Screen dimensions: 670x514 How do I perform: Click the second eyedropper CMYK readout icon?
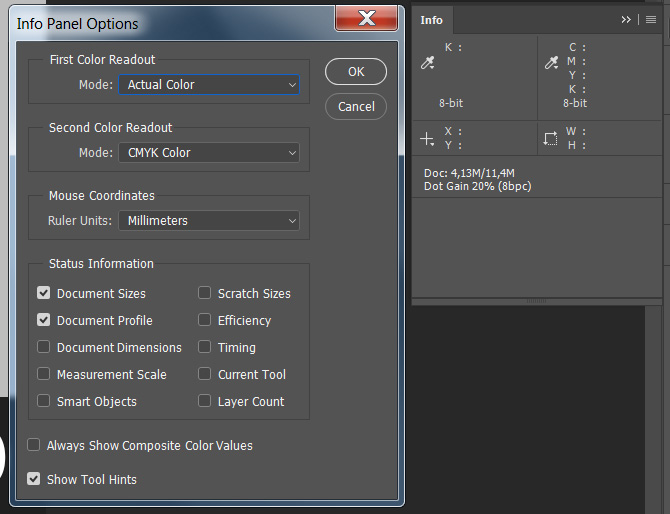(551, 63)
